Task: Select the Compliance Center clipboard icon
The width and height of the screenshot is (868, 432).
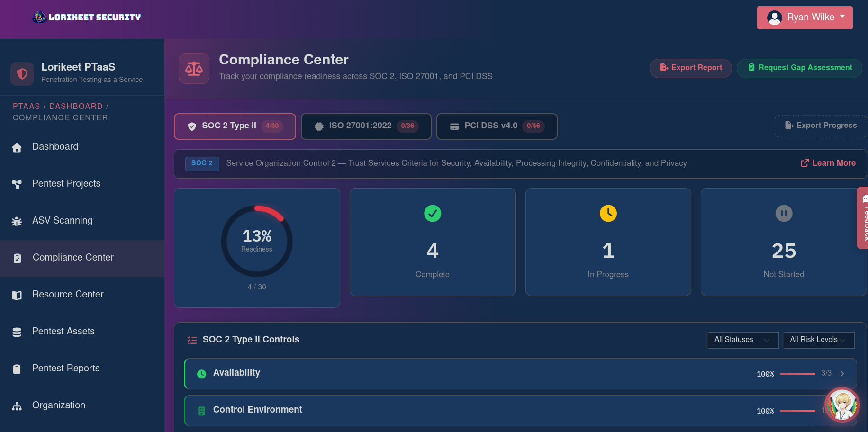Action: tap(17, 258)
